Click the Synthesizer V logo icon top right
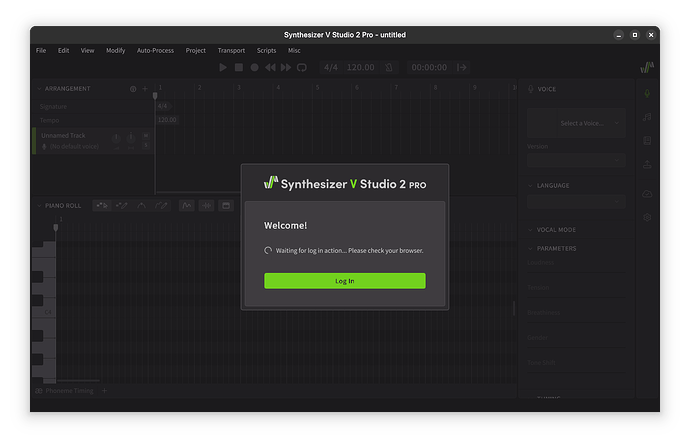This screenshot has width=690, height=445. pos(647,67)
